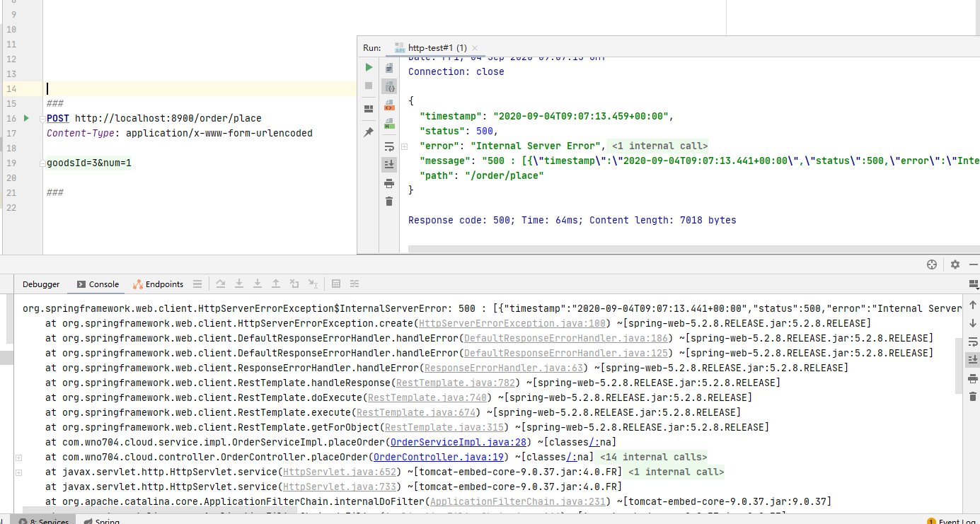Clear Run output with the trash icon

(x=389, y=202)
